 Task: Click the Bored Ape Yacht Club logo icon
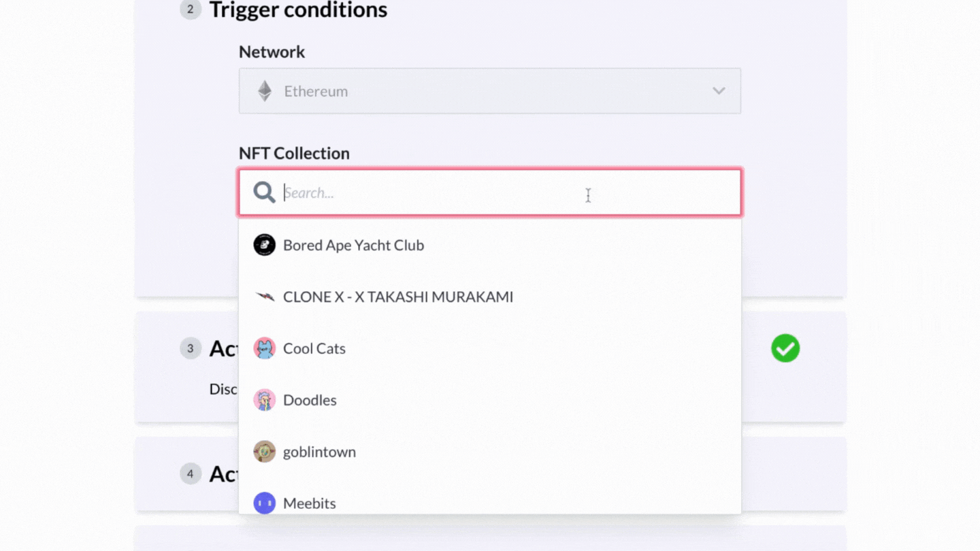click(x=265, y=245)
